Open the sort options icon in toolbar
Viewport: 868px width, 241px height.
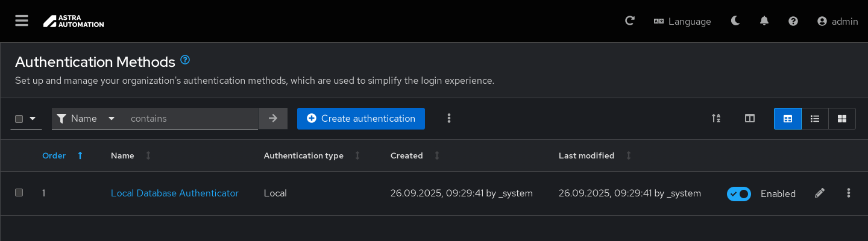(716, 119)
